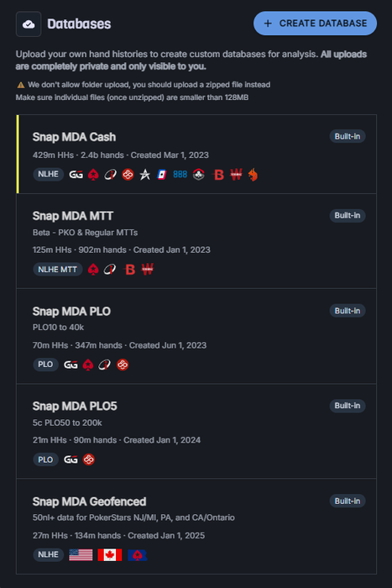Click the warning triangle icon
392x588 pixels.
pos(21,85)
